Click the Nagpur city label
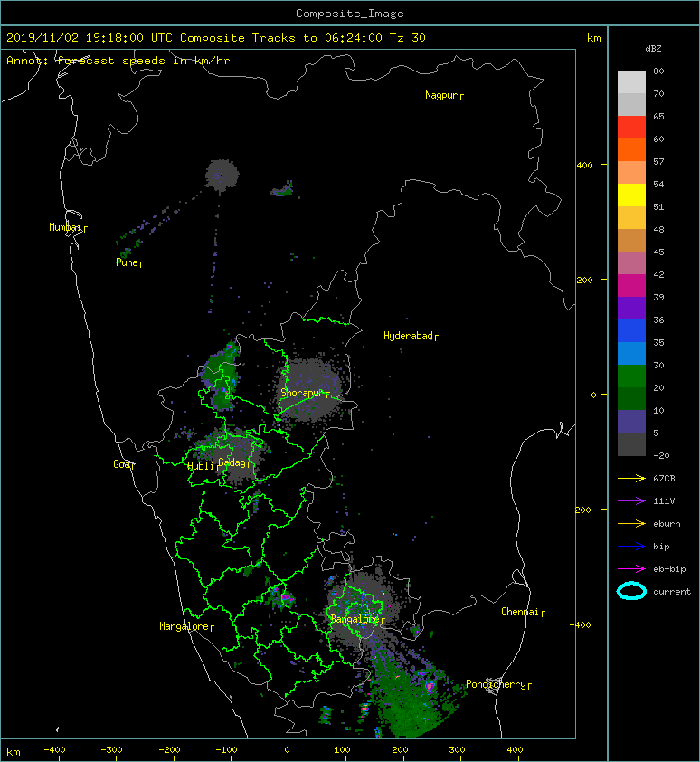700x762 pixels. [441, 95]
